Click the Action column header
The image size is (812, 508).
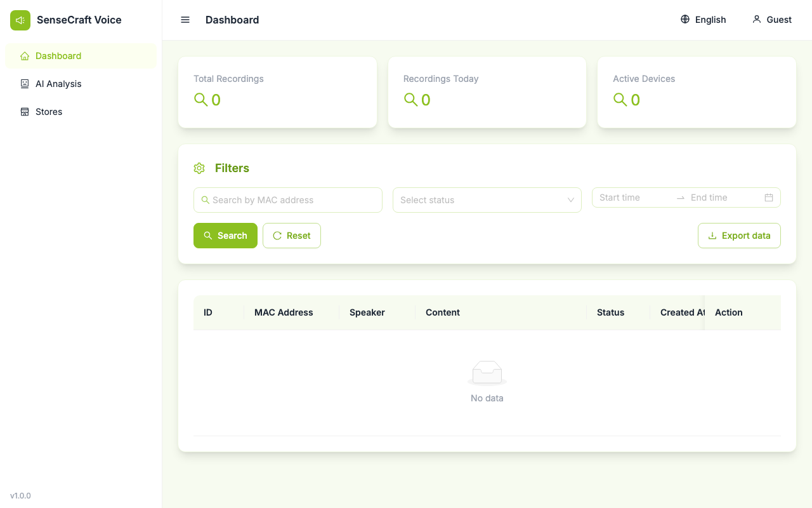743,312
